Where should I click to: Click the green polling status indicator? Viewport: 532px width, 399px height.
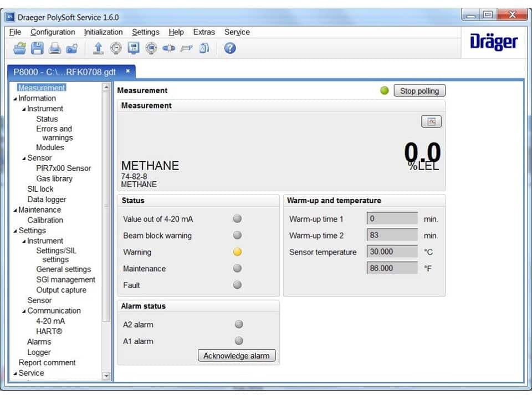(385, 90)
